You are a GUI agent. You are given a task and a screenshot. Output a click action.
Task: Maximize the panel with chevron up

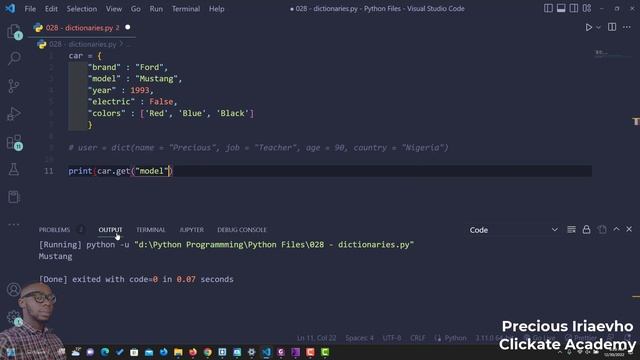pyautogui.click(x=616, y=229)
